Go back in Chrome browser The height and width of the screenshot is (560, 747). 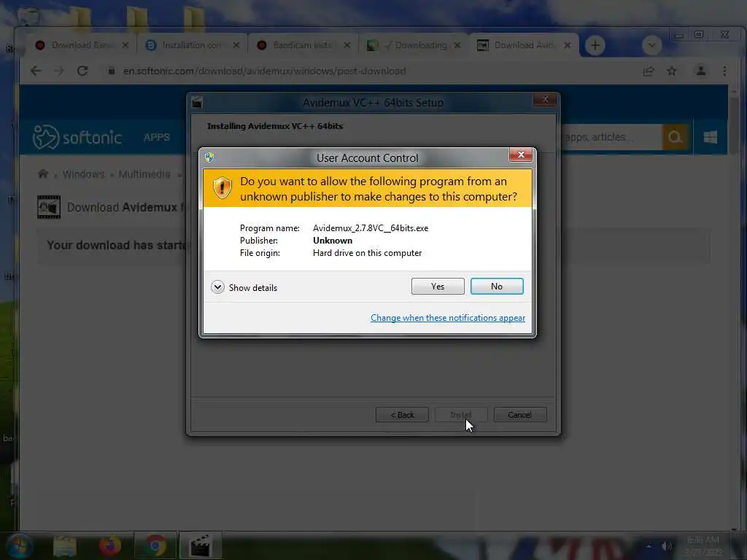(x=36, y=71)
